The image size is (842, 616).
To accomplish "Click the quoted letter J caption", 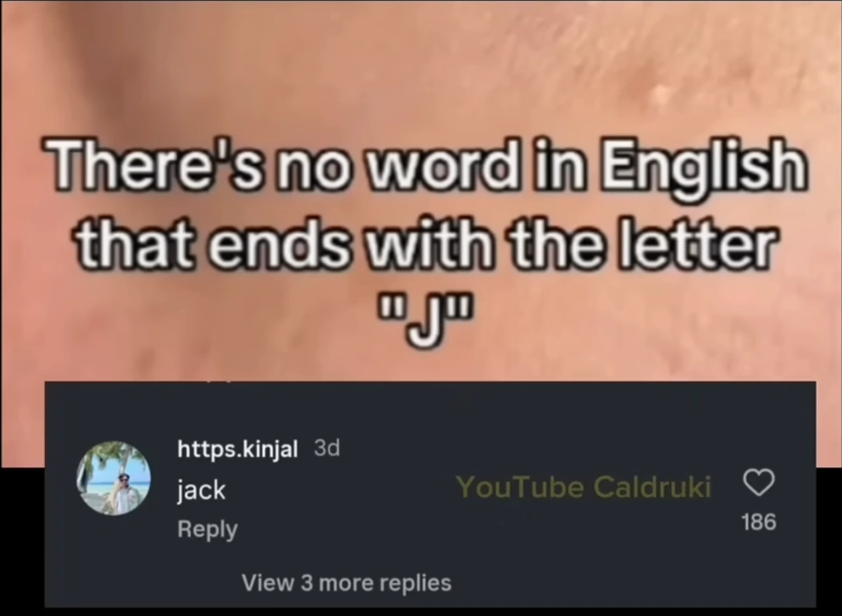I will [x=425, y=321].
